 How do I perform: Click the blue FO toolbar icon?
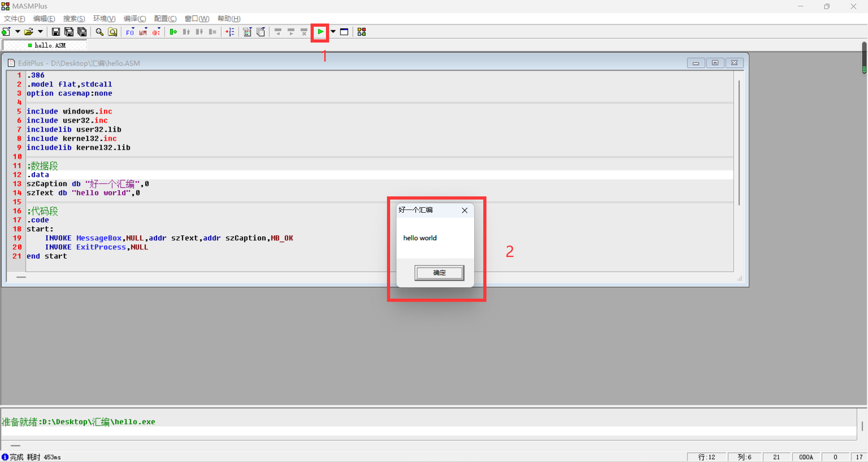click(130, 32)
